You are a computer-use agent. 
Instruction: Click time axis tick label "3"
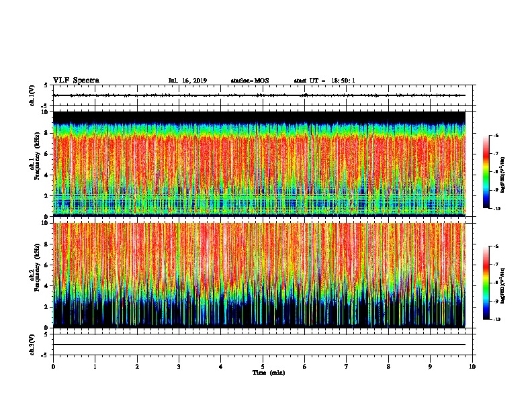point(179,367)
